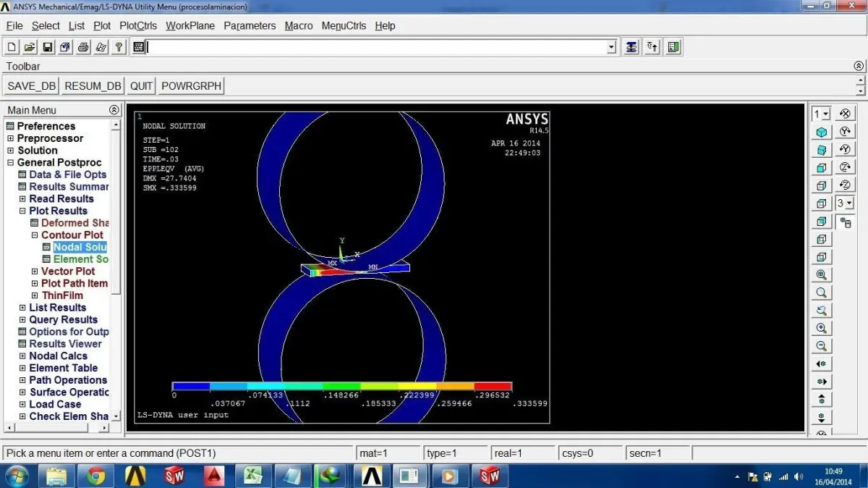Expand the Vector Plot node
868x488 pixels.
pos(35,272)
